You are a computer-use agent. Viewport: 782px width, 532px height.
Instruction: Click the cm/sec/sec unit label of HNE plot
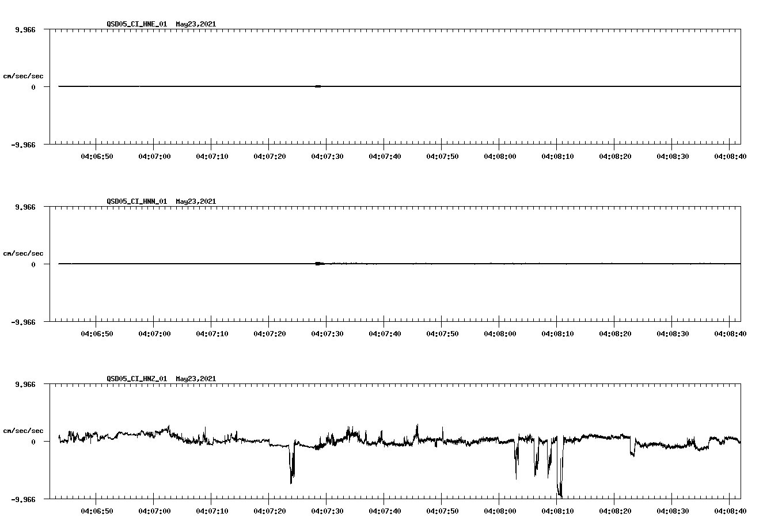pos(23,76)
